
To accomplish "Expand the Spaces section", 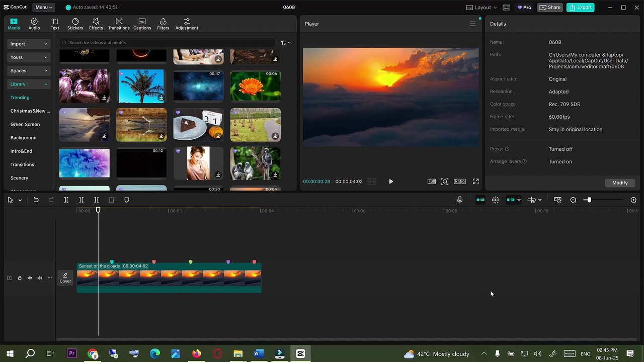I will point(29,71).
